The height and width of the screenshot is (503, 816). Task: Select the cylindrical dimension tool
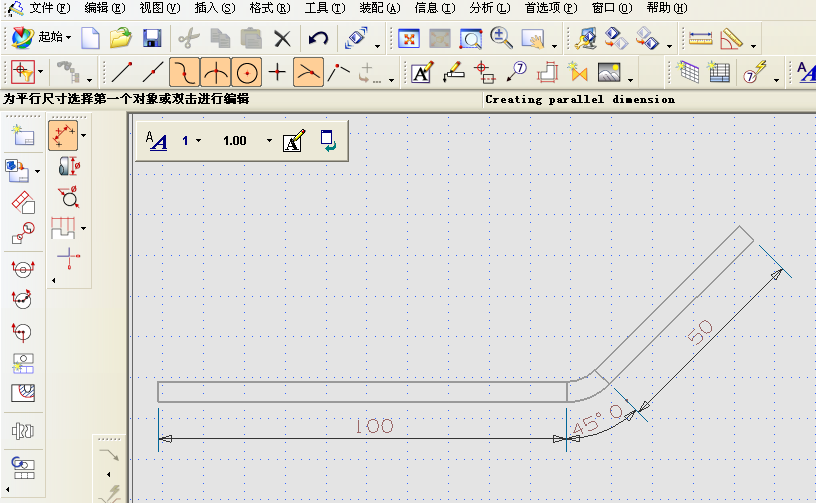69,166
